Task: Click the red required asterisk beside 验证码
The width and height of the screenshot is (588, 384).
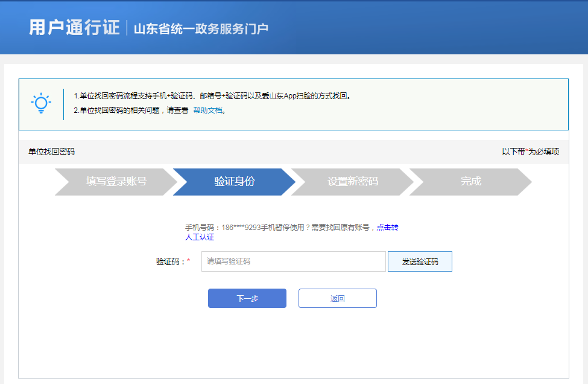Action: tap(188, 261)
